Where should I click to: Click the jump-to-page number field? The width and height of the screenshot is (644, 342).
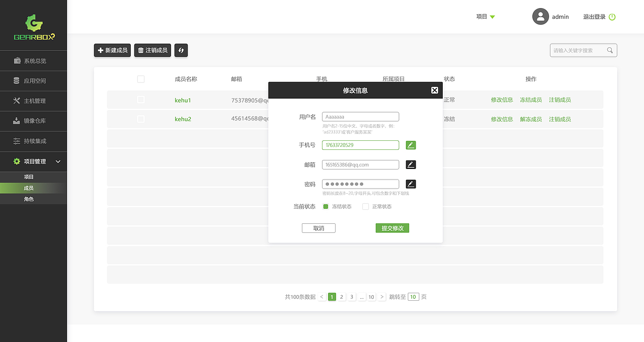pos(414,297)
